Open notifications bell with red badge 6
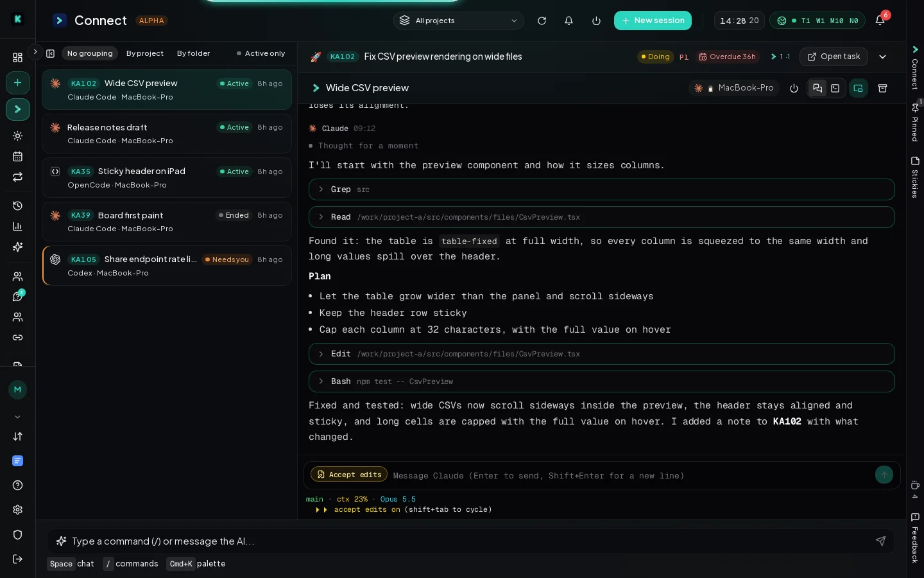The width and height of the screenshot is (924, 578). (881, 20)
